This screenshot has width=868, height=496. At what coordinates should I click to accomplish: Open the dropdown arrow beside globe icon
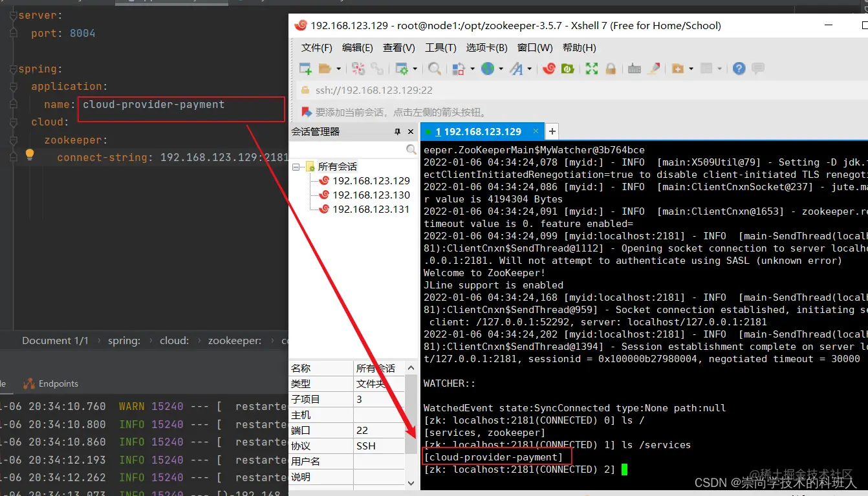pos(501,69)
